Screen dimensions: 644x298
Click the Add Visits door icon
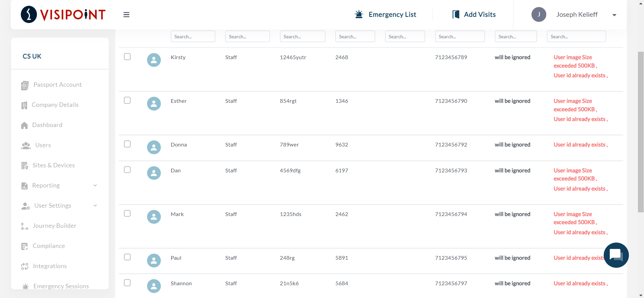point(456,14)
